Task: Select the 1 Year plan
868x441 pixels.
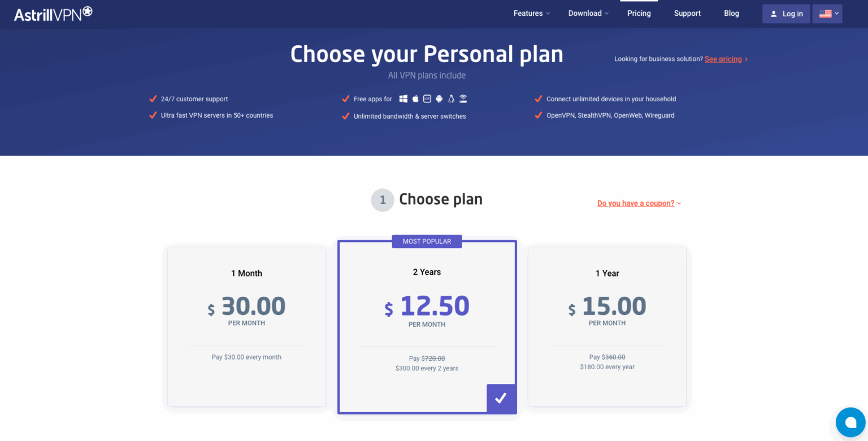Action: 607,327
